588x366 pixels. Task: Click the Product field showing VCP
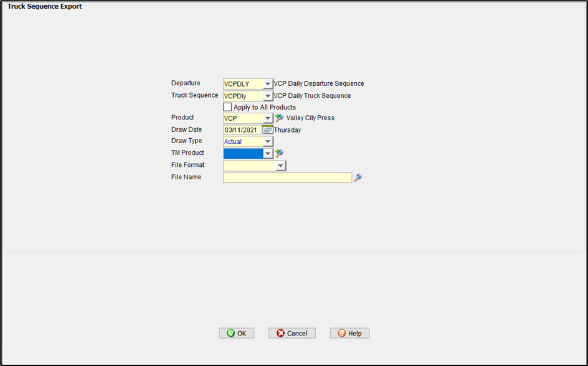pos(243,118)
